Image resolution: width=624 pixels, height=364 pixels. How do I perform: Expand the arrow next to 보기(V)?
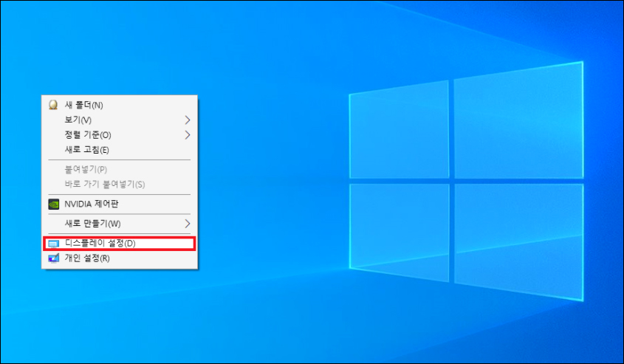tap(188, 120)
